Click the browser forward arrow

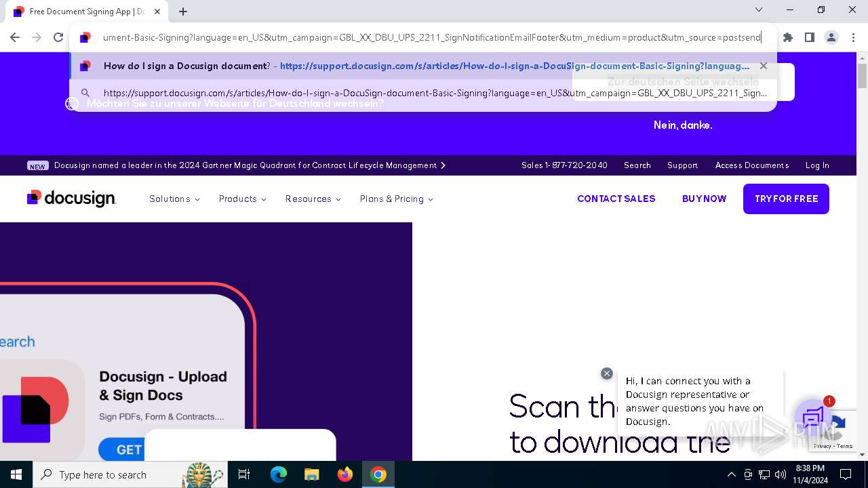click(37, 37)
